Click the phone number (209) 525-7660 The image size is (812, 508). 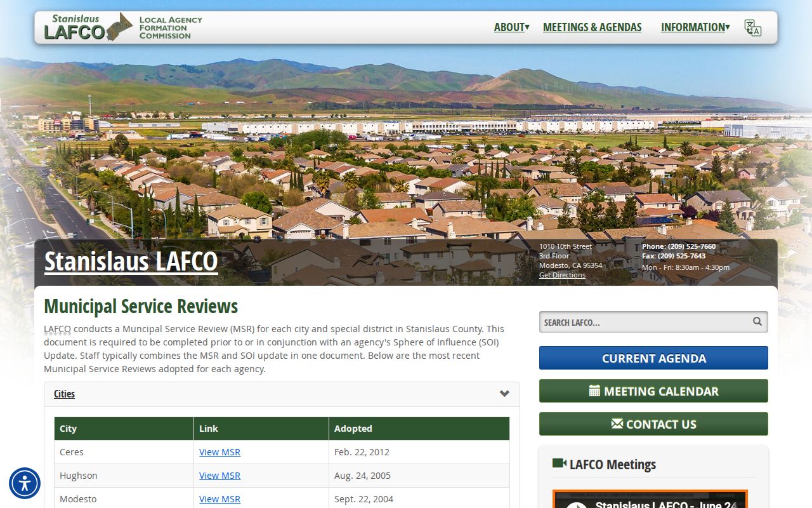pyautogui.click(x=691, y=246)
